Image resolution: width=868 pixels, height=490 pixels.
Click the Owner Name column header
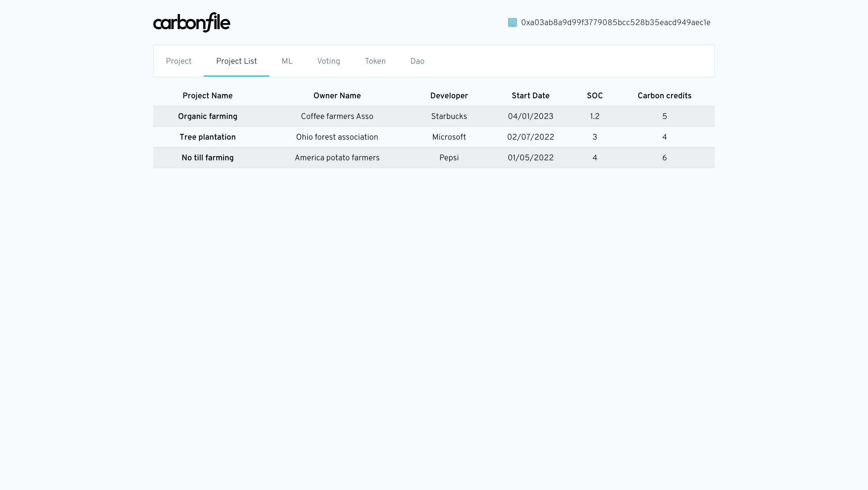click(337, 96)
